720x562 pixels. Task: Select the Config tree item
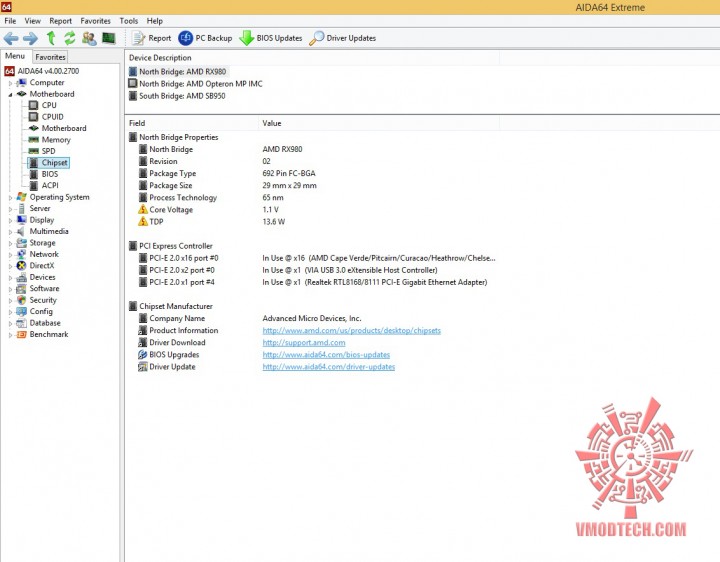[41, 311]
